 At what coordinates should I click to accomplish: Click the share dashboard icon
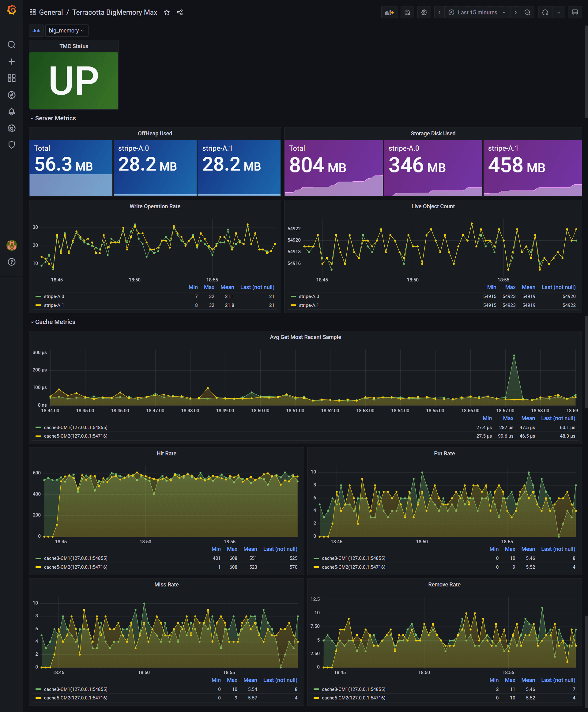(180, 13)
